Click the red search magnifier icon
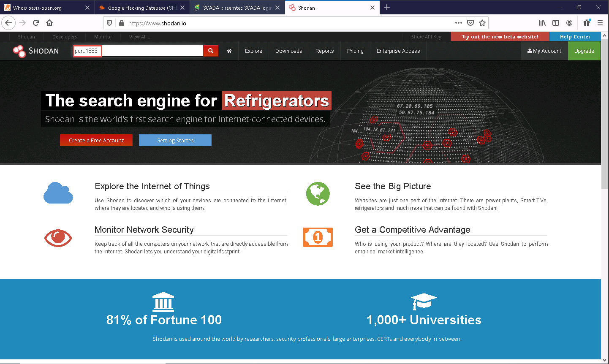Viewport: 609px width, 364px height. point(210,50)
